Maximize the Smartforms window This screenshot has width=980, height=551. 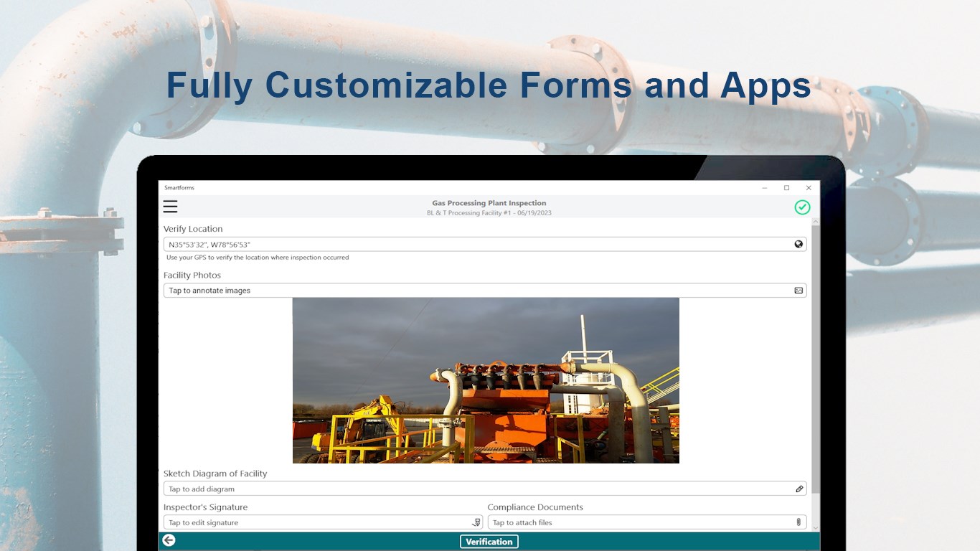pos(786,188)
